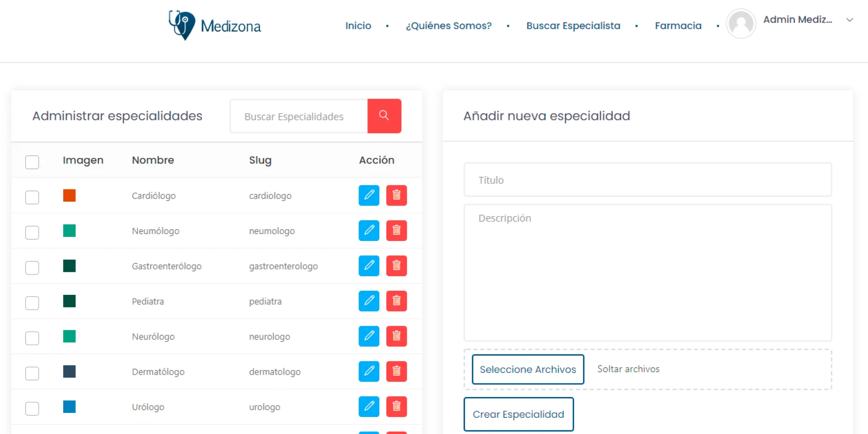The width and height of the screenshot is (868, 434).
Task: Check the Pediatra row checkbox
Action: coord(32,303)
